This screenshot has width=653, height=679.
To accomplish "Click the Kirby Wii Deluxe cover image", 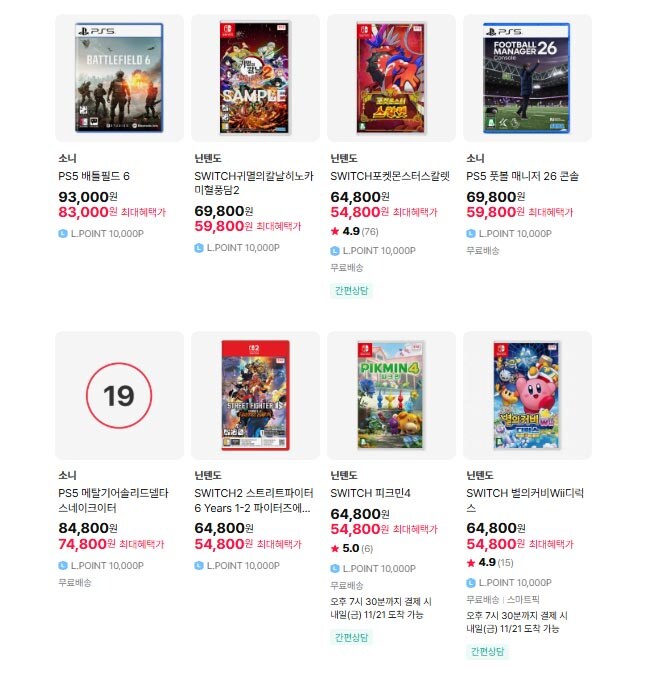I will coord(527,395).
